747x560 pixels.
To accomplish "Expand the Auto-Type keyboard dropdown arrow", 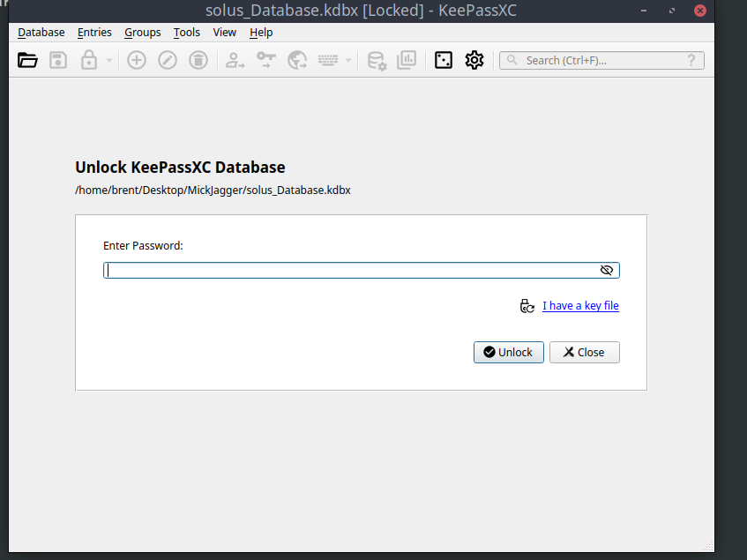I will coord(348,61).
